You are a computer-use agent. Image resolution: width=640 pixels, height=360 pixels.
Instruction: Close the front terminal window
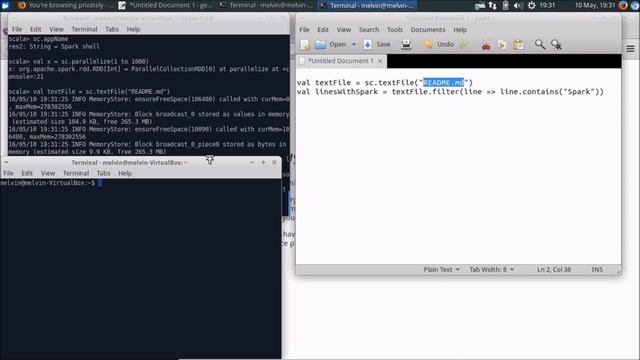coord(274,162)
